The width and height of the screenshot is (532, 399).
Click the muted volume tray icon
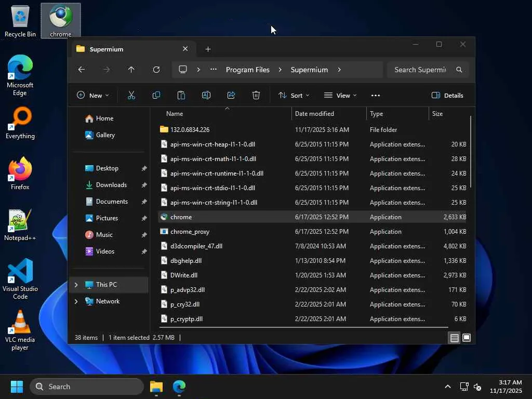tap(477, 387)
